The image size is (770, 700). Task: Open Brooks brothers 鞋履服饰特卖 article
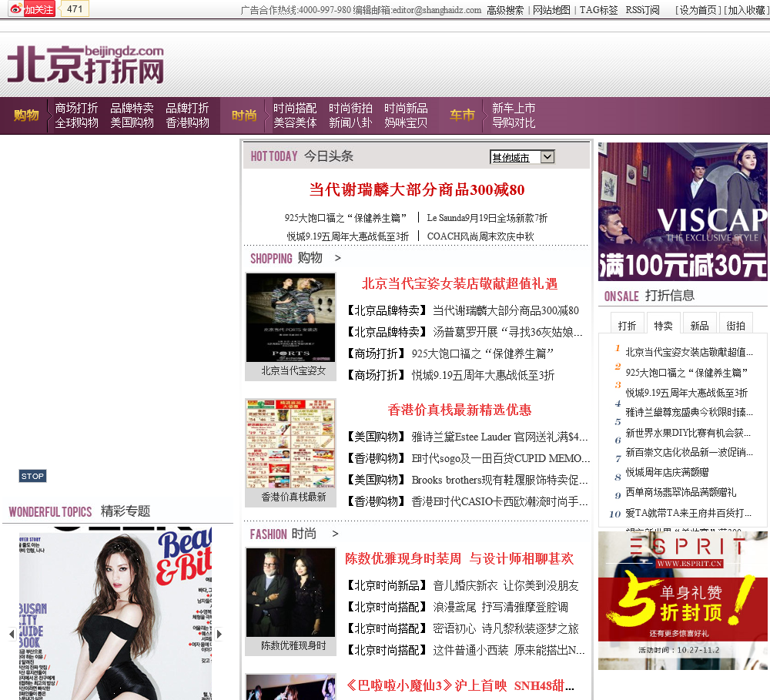point(500,480)
